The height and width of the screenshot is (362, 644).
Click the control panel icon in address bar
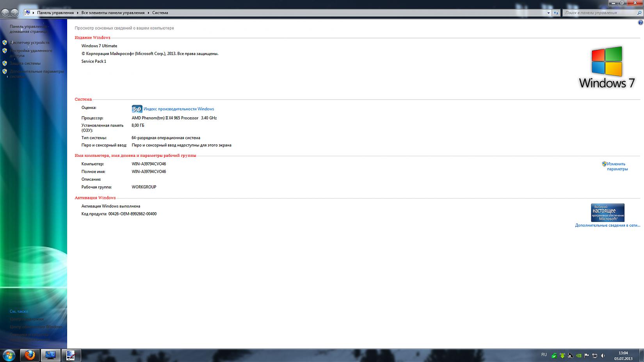click(28, 12)
